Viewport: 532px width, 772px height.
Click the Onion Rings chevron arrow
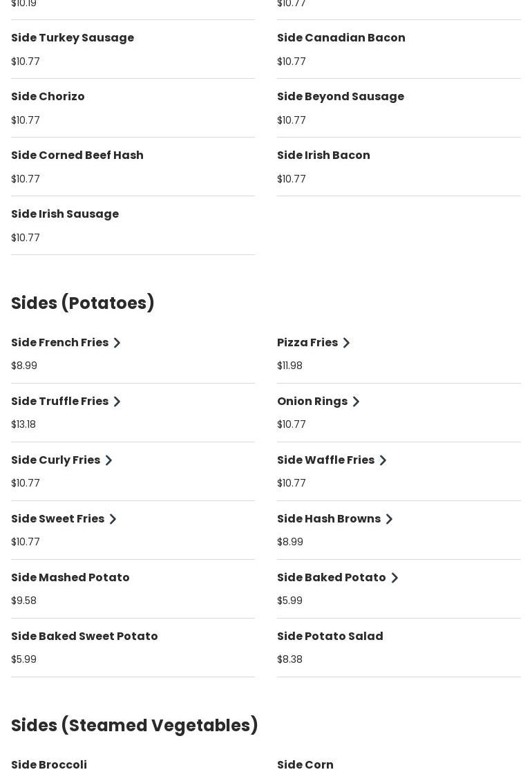(x=357, y=402)
